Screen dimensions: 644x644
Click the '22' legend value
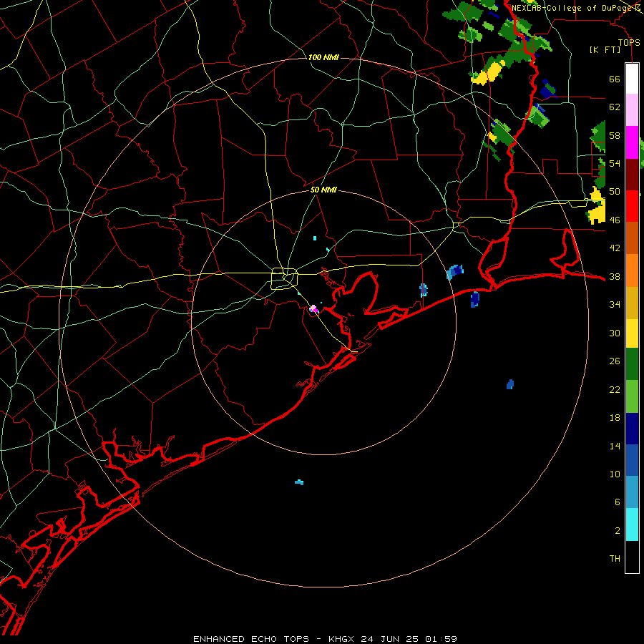[615, 390]
